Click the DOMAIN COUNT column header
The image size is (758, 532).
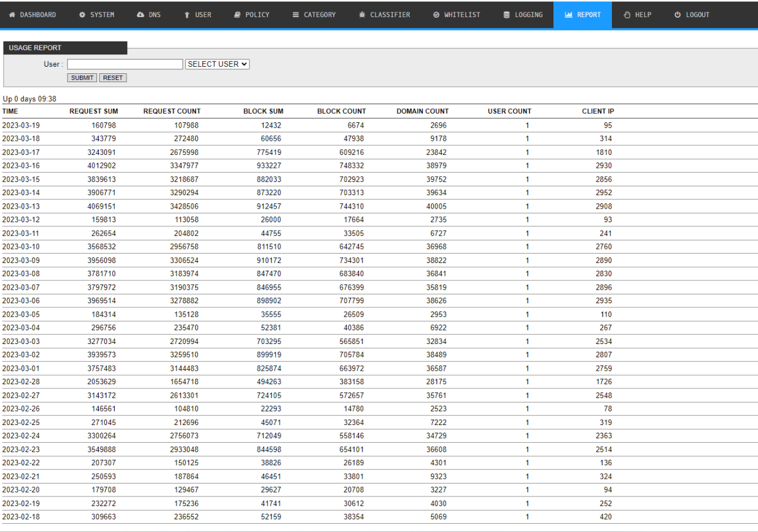click(423, 111)
